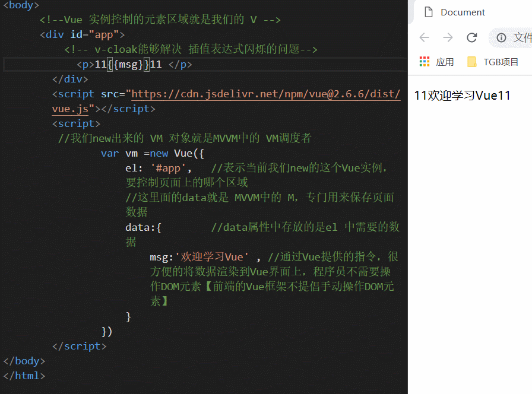Image resolution: width=532 pixels, height=394 pixels.
Task: Click the browser address bar
Action: tap(511, 37)
